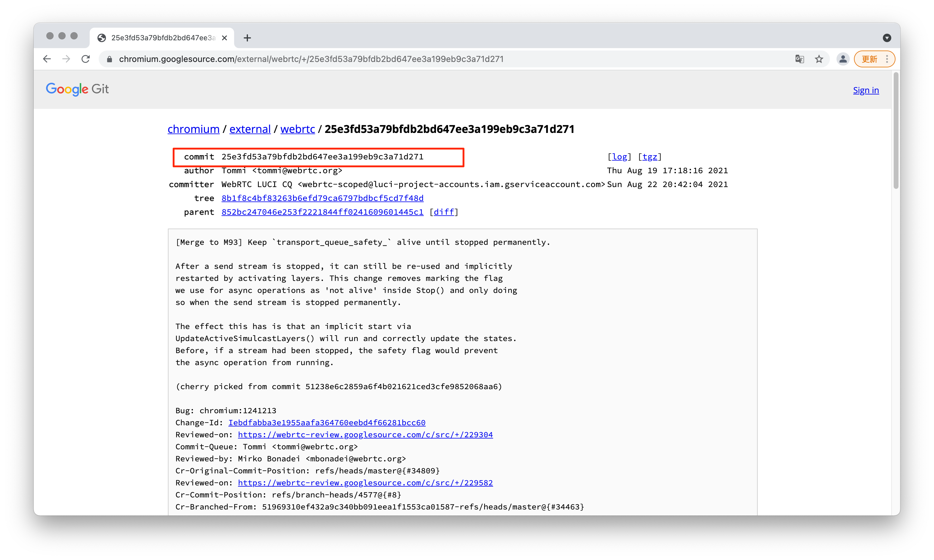
Task: Open Chrome's three-dot menu
Action: (887, 59)
